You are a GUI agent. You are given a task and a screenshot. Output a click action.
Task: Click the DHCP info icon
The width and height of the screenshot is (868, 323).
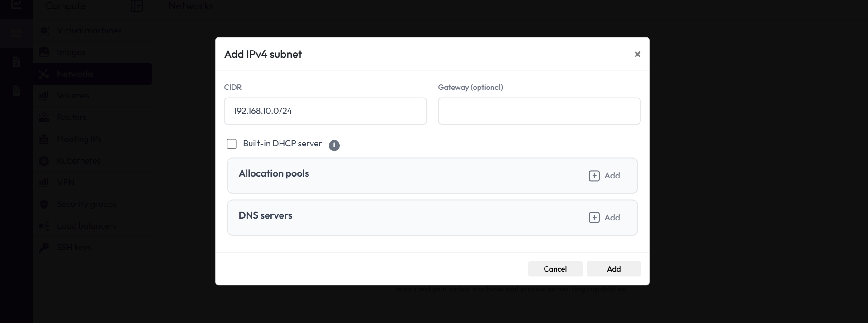334,145
